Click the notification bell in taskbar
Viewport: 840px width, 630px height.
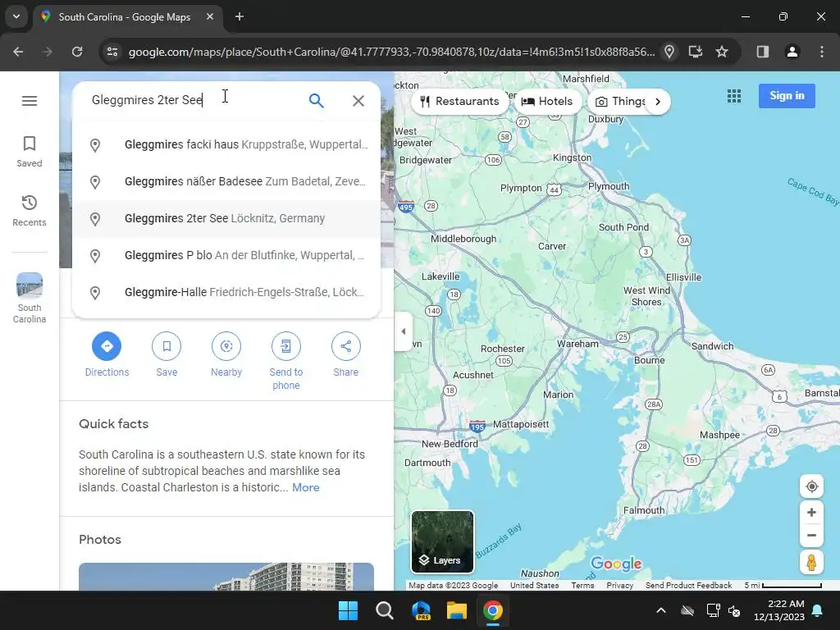pos(818,610)
